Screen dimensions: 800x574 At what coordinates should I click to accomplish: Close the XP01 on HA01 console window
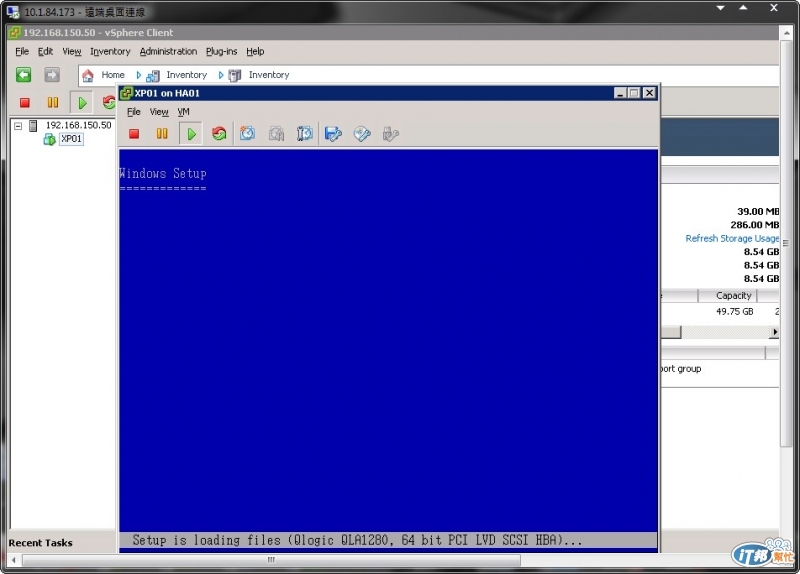pos(649,93)
